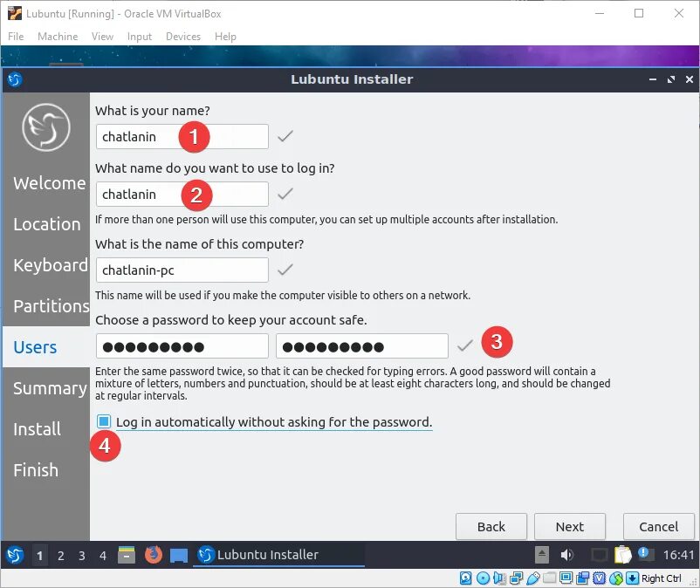Click the VirtualBox CPU virtualization status icon
This screenshot has height=588, width=700.
pos(599,578)
